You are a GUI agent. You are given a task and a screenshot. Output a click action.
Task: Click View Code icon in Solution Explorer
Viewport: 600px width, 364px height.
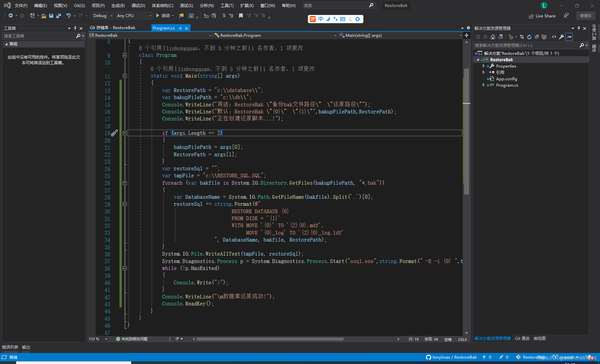pyautogui.click(x=554, y=37)
